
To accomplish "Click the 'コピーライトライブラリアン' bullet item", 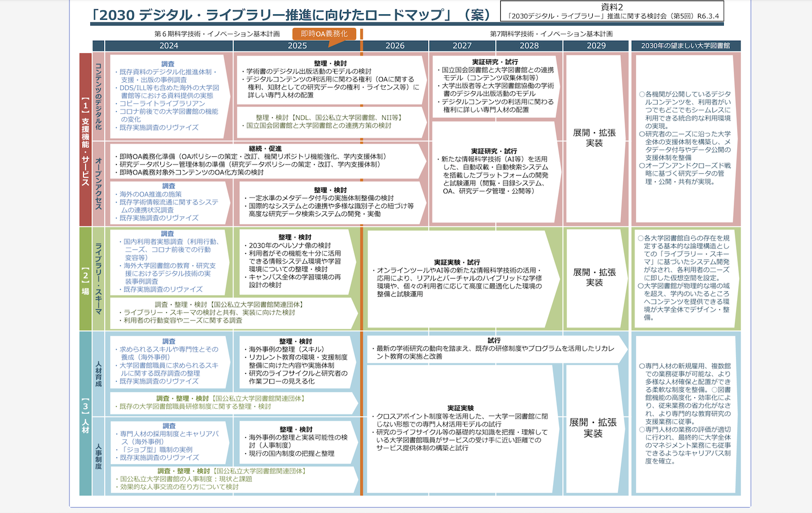I will 160,103.
